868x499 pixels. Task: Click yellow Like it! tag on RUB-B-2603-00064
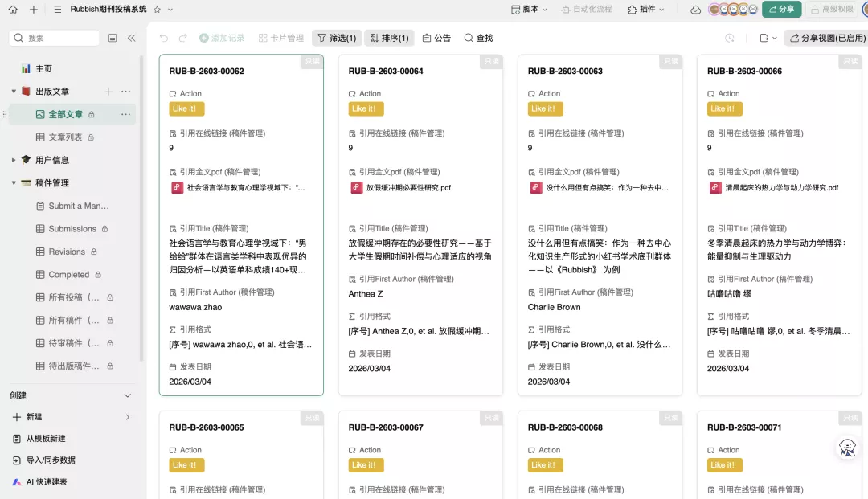(366, 108)
